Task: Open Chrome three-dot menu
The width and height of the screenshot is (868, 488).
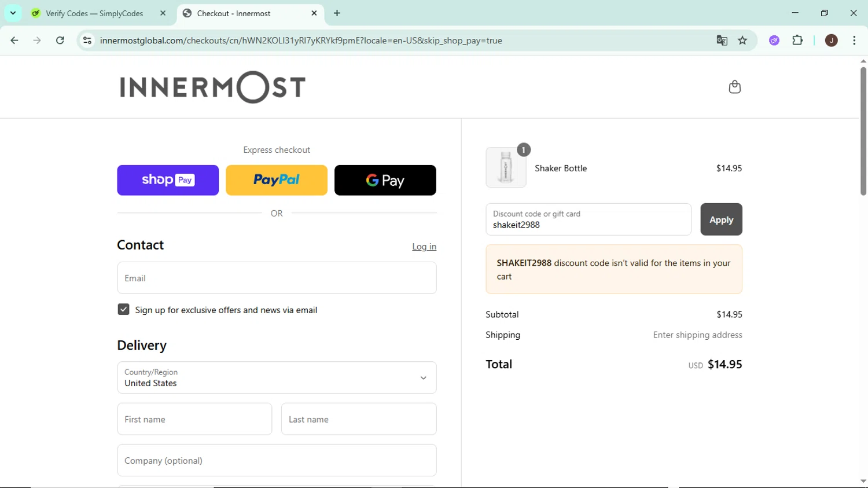Action: click(x=854, y=41)
